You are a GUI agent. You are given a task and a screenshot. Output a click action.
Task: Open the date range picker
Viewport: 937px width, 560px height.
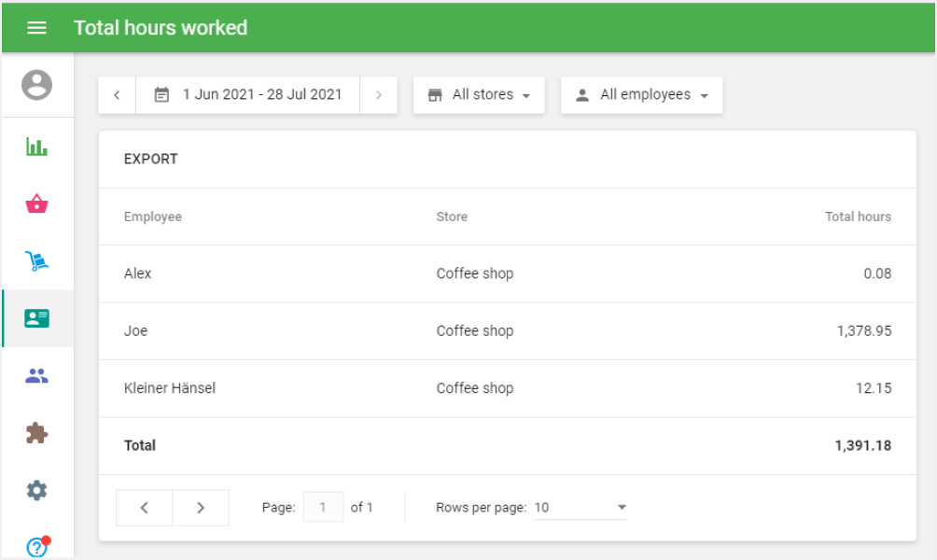pos(247,95)
